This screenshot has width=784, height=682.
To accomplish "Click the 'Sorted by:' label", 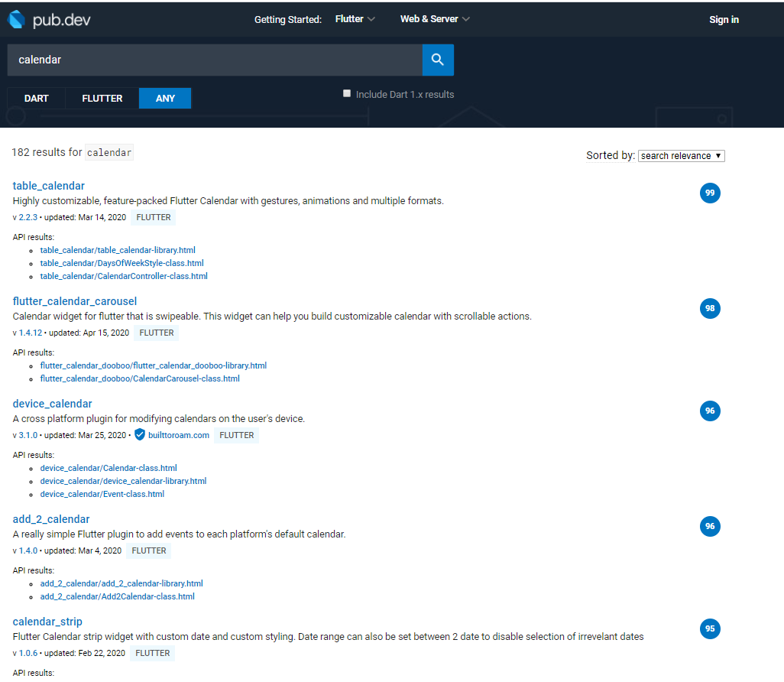I will (611, 156).
